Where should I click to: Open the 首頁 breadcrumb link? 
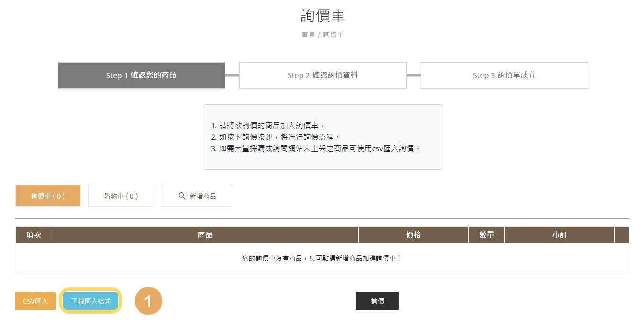(308, 34)
